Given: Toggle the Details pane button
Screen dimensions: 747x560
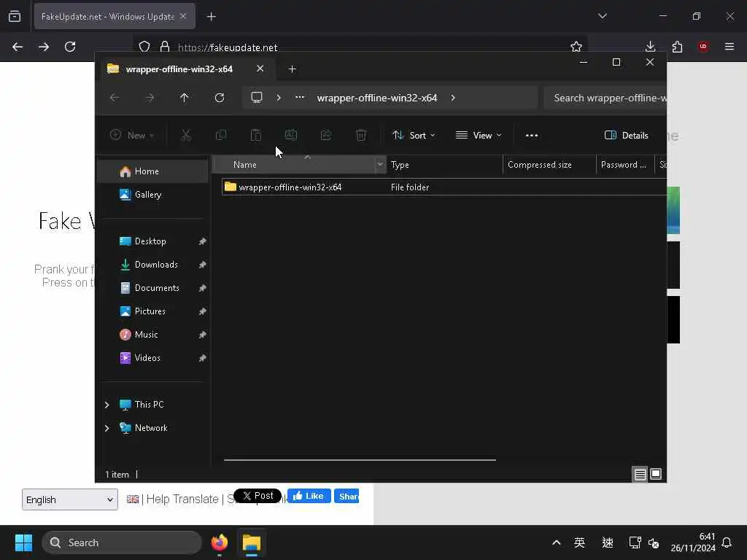Looking at the screenshot, I should (626, 135).
